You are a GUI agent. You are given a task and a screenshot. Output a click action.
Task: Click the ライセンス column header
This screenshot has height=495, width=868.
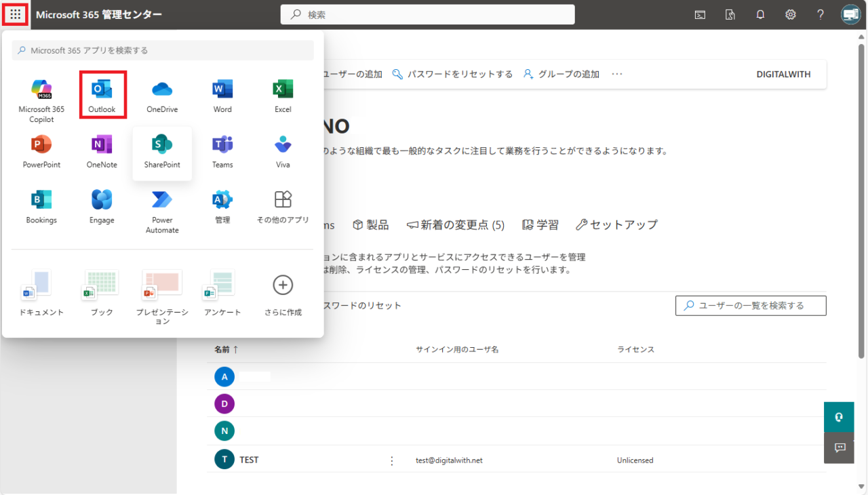click(x=635, y=349)
